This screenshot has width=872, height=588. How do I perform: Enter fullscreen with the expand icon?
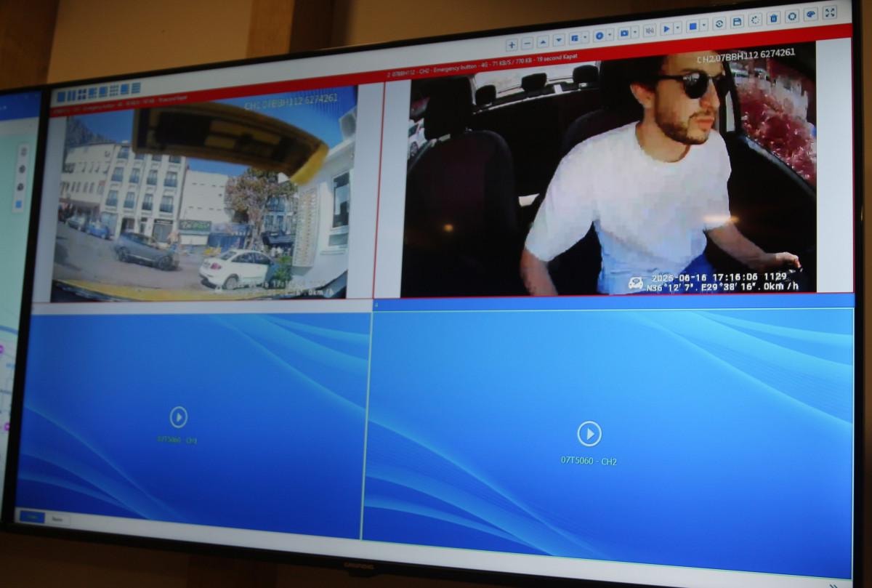pyautogui.click(x=831, y=12)
